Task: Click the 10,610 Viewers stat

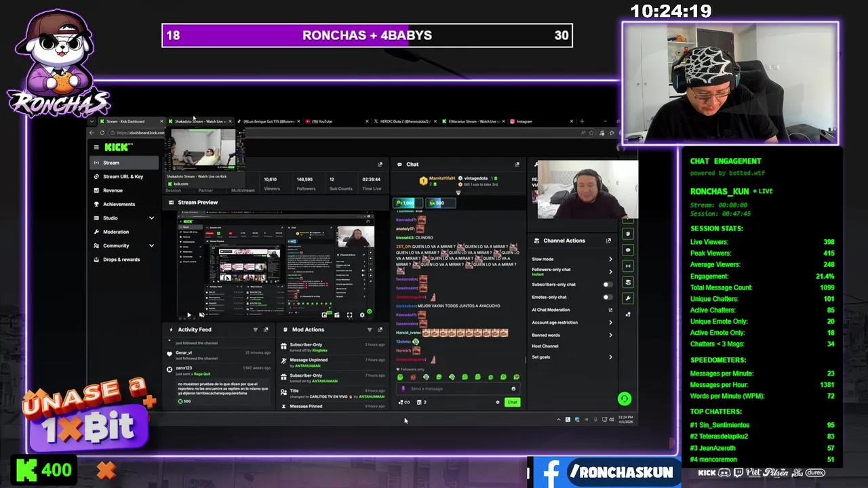Action: coord(271,184)
